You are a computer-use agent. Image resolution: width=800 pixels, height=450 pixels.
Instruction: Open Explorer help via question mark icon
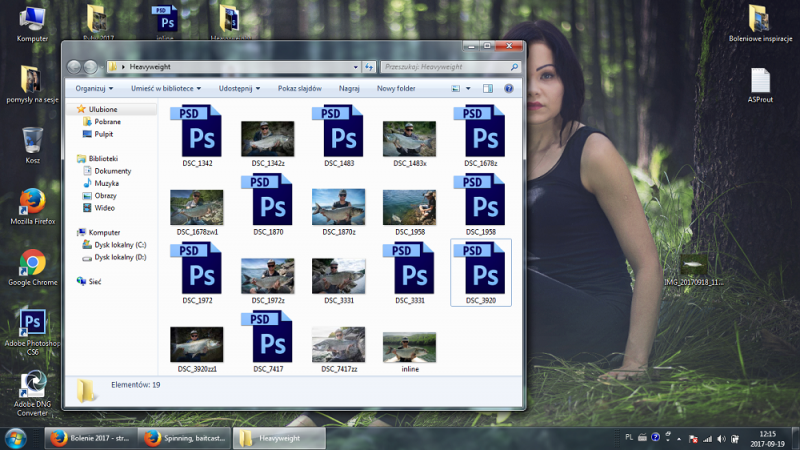click(x=508, y=88)
